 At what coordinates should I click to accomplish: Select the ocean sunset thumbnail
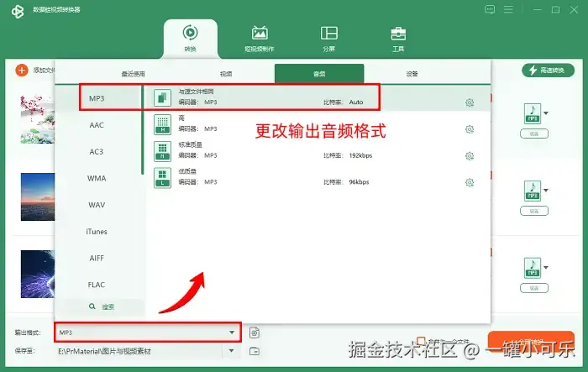(x=38, y=196)
